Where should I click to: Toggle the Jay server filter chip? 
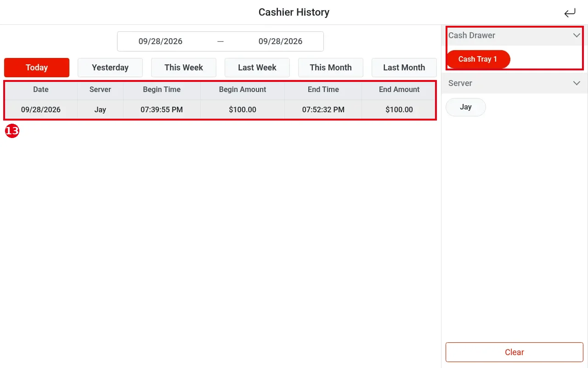click(x=466, y=107)
